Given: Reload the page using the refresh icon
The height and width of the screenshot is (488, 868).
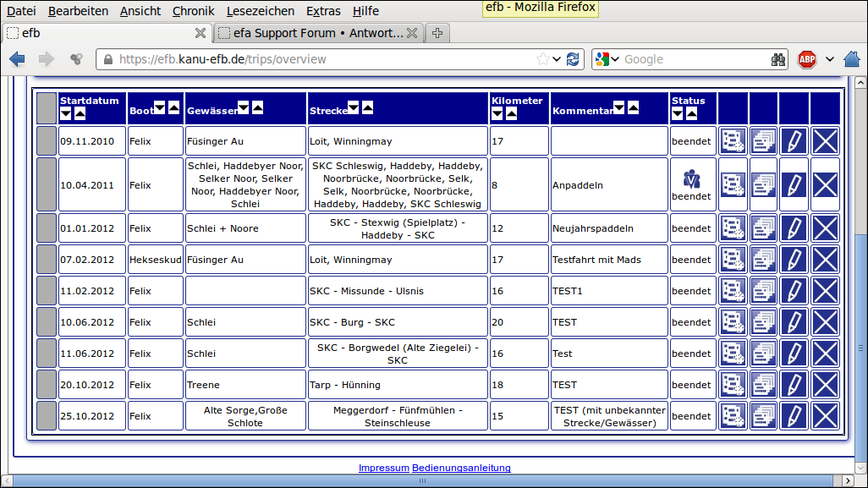Looking at the screenshot, I should click(574, 59).
